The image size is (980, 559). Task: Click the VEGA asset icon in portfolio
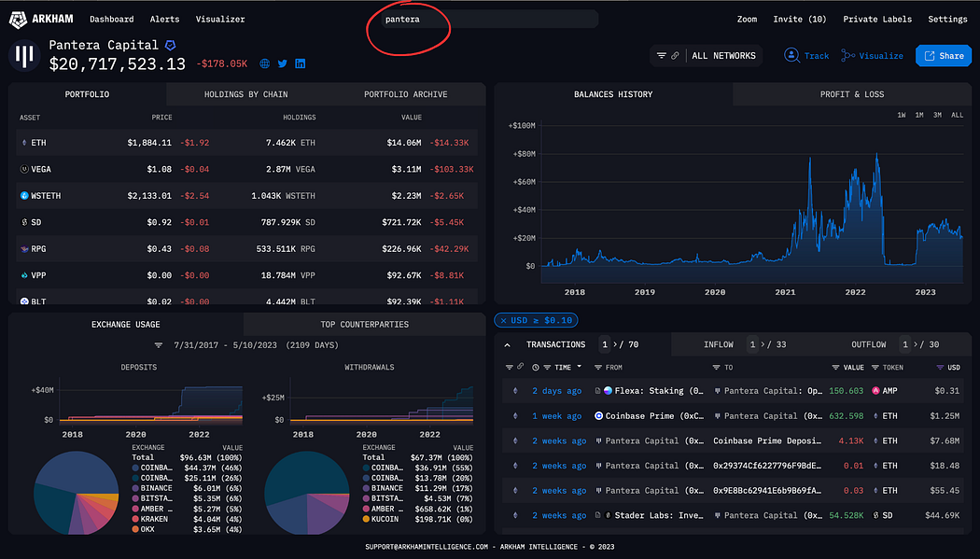tap(24, 169)
